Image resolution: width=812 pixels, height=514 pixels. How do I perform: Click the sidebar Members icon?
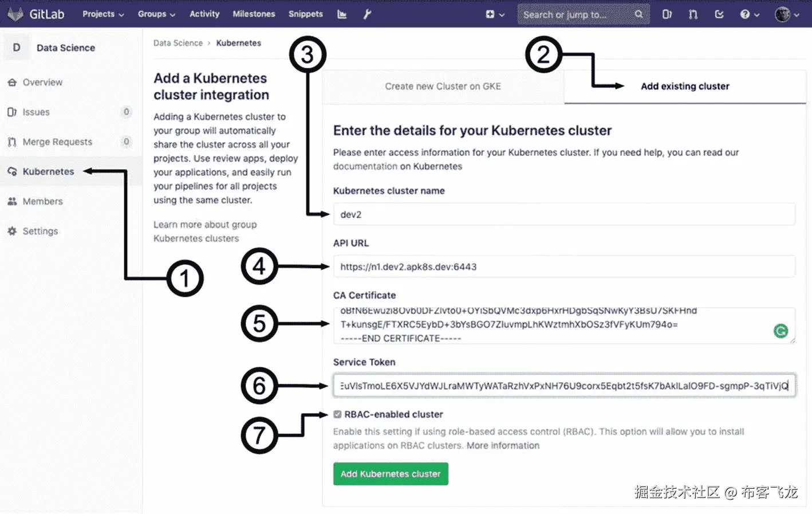point(12,201)
